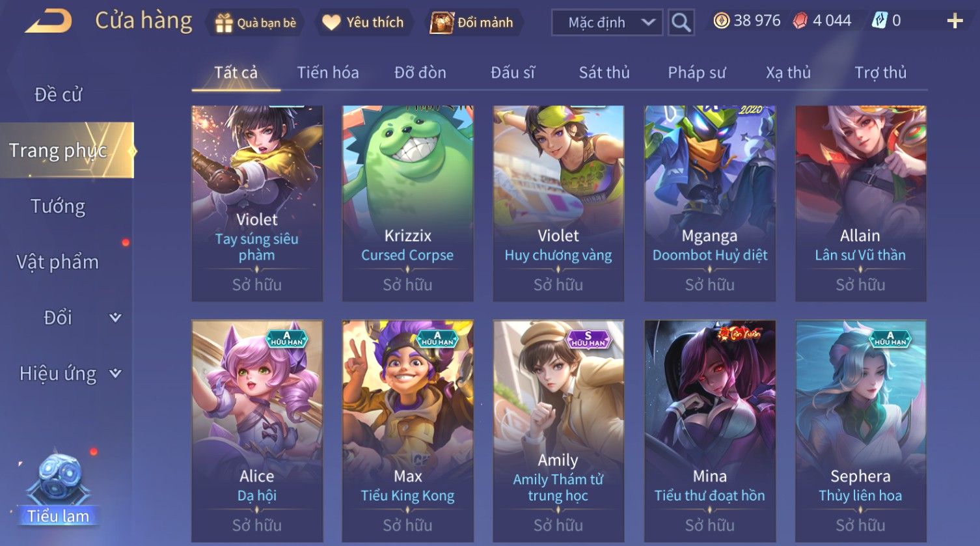980x546 pixels.
Task: Open the Mặc định sort dropdown
Action: coord(607,23)
